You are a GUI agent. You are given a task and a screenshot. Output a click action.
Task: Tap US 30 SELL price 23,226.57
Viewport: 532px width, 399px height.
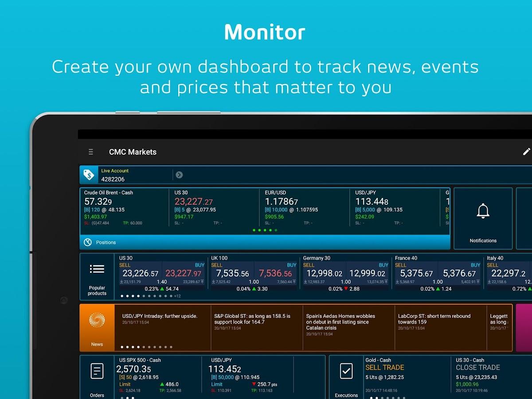[x=140, y=273]
